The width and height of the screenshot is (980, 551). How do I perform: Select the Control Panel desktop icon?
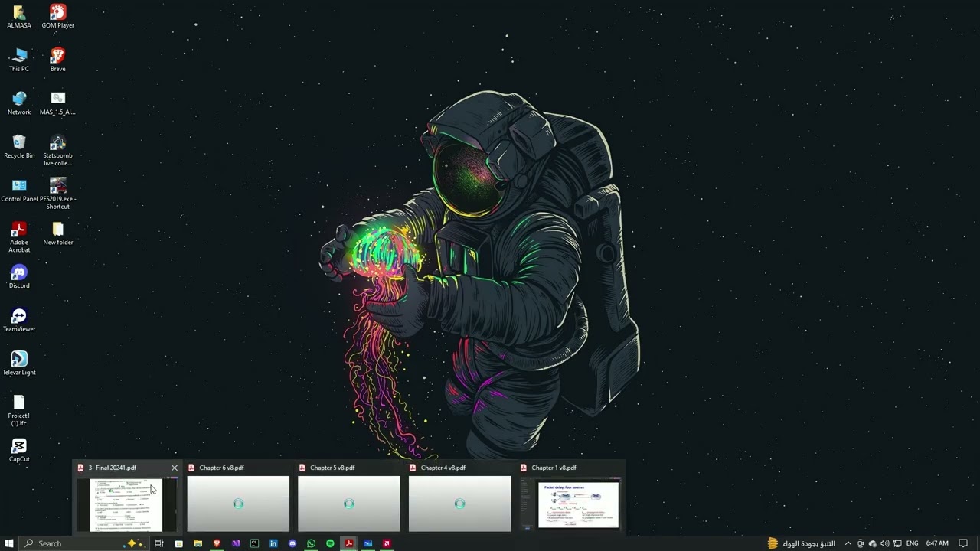(19, 191)
